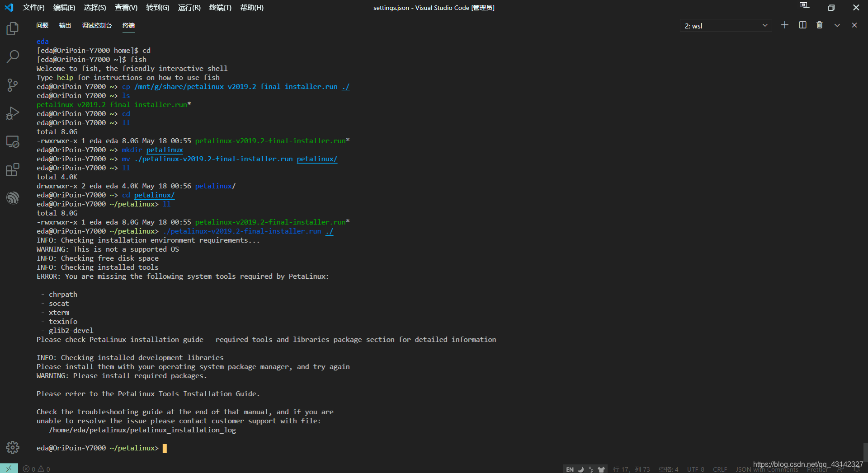Viewport: 868px width, 473px height.
Task: Open the Search sidebar icon
Action: [x=12, y=56]
